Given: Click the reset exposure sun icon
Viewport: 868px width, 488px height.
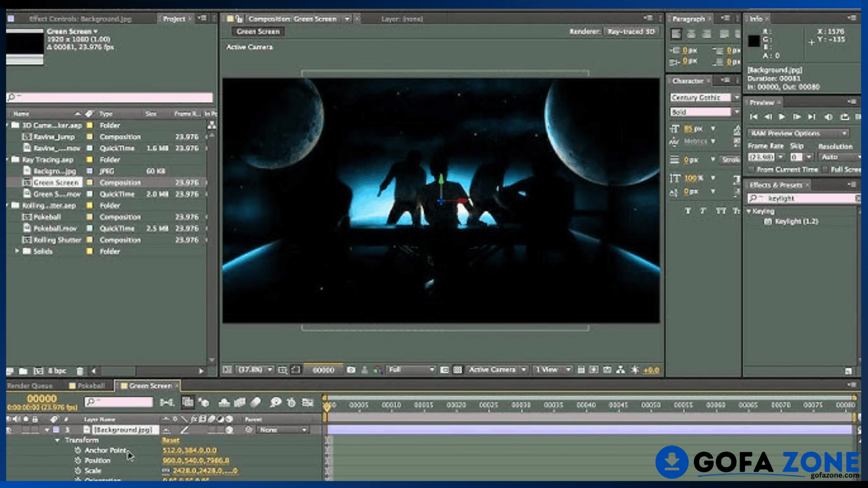Looking at the screenshot, I should pos(635,370).
